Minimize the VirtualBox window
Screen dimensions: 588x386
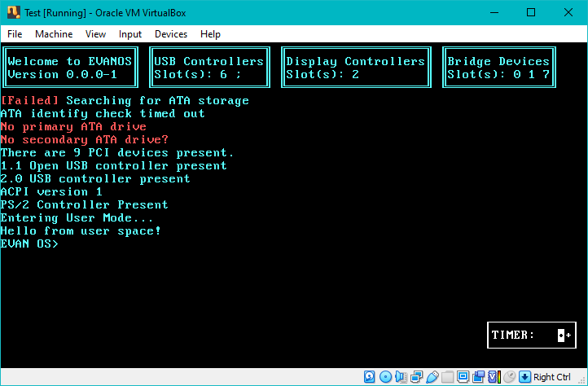(x=494, y=13)
